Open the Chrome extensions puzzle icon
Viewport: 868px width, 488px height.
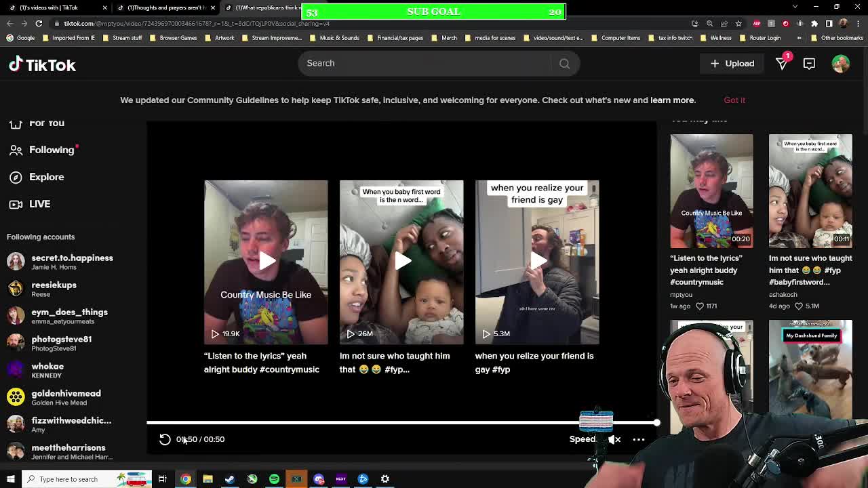click(x=814, y=24)
